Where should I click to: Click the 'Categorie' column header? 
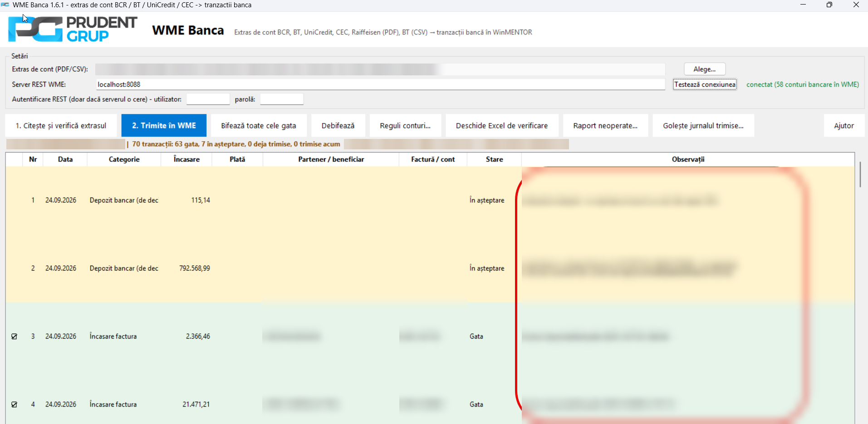pos(124,159)
